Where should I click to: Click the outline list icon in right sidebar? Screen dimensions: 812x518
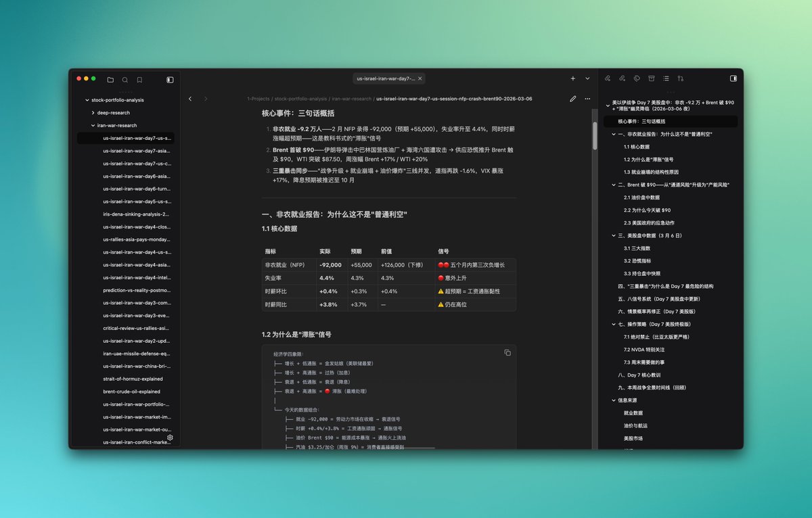click(x=666, y=78)
